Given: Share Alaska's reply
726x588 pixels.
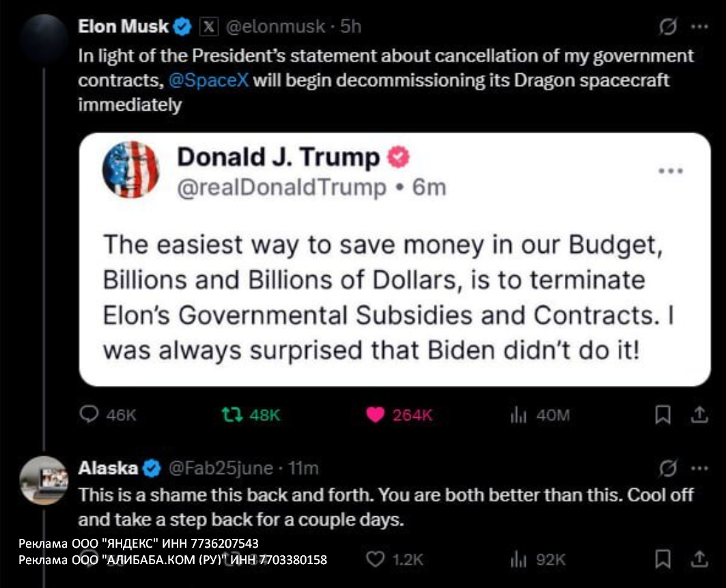Looking at the screenshot, I should coord(699,560).
